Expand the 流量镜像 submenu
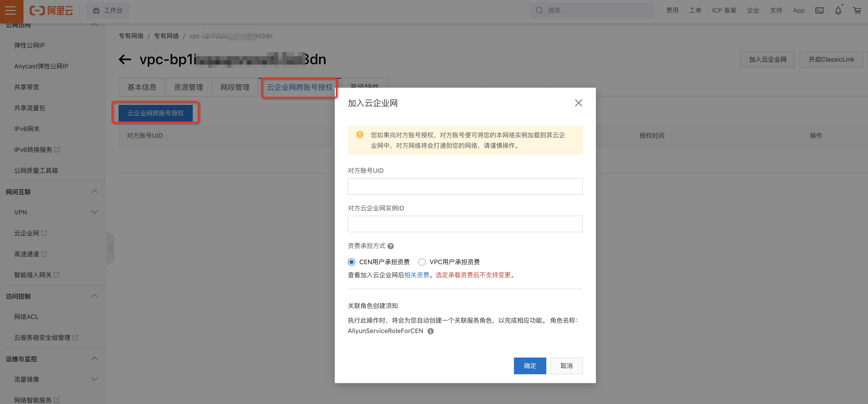This screenshot has width=868, height=404. point(95,379)
